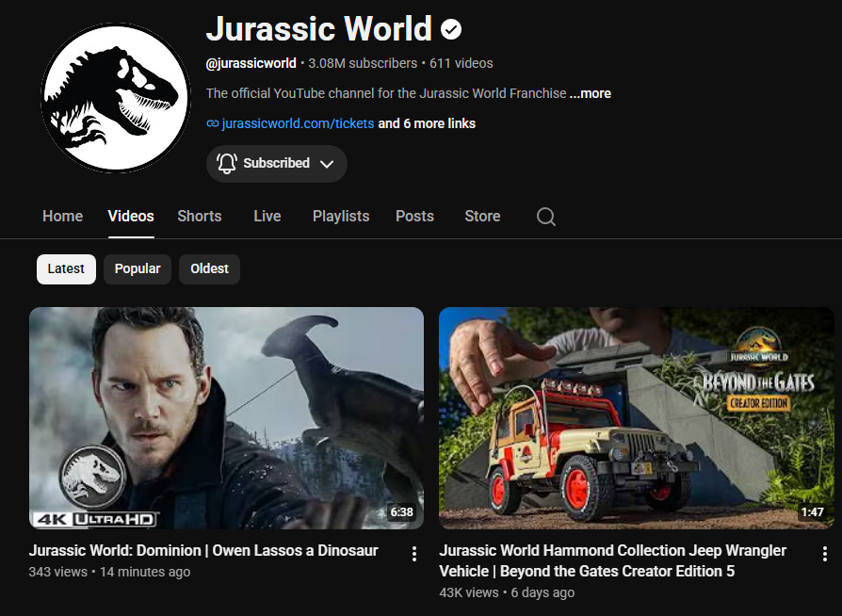Click the Jurassic World channel avatar
Viewport: 842px width, 616px height.
click(x=116, y=98)
